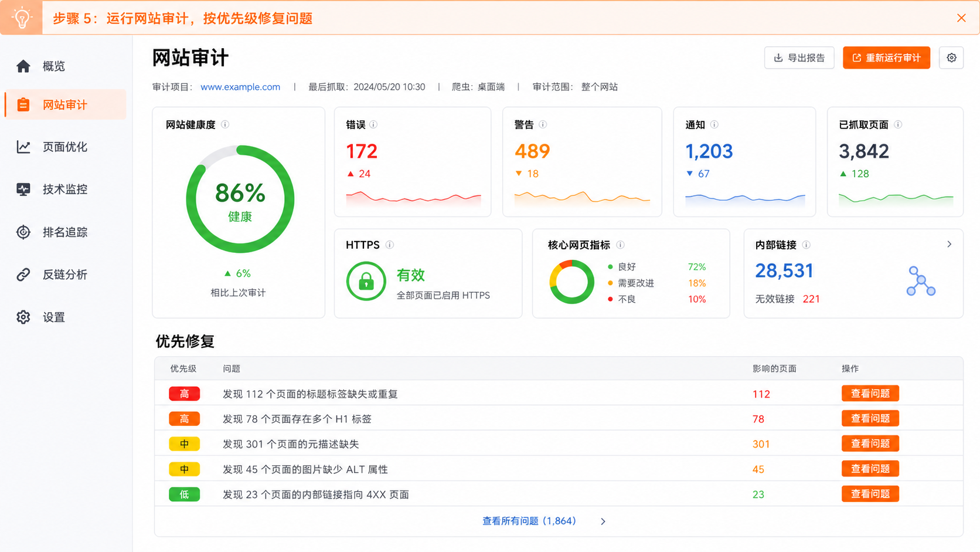Click the green 低 priority badge
The height and width of the screenshot is (552, 980).
click(184, 495)
